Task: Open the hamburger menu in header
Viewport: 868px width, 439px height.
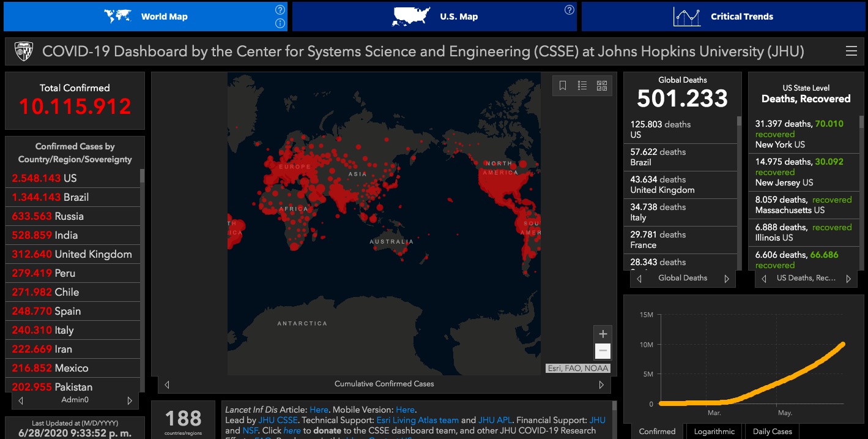Action: point(851,51)
